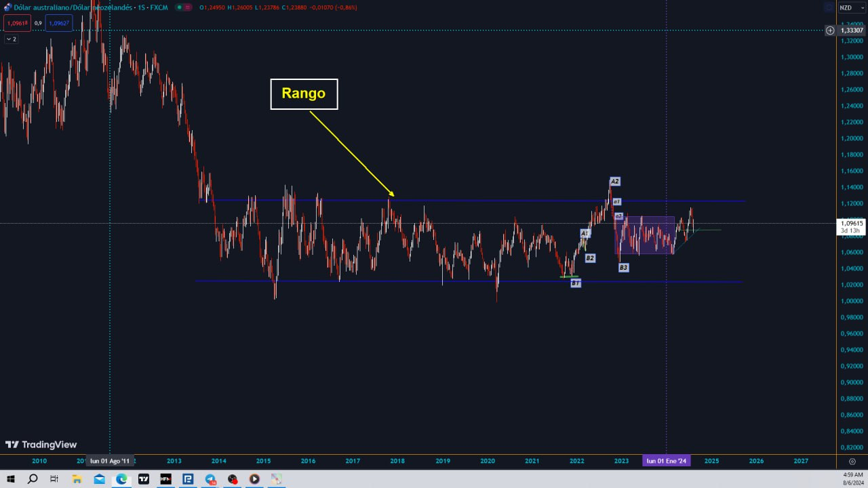Screen dimensions: 868x488
Task: Click the low value L1,23786
Action: coord(266,7)
